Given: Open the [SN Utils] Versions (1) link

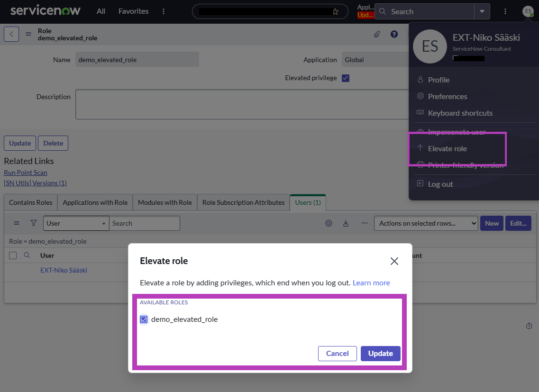Looking at the screenshot, I should [x=36, y=183].
